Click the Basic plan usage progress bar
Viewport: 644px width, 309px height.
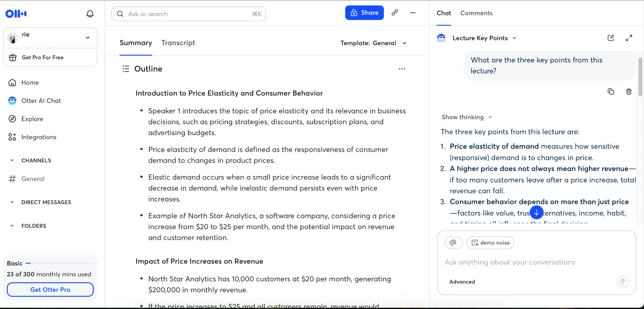[x=60, y=263]
